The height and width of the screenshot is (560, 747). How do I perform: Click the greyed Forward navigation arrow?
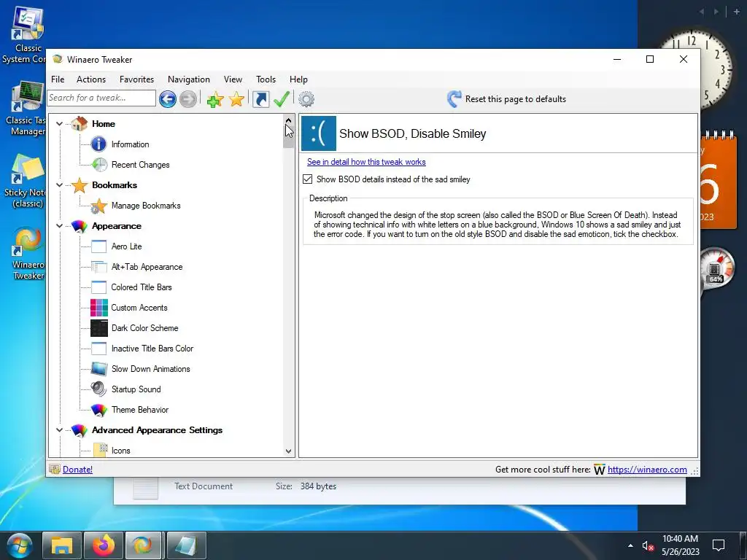coord(188,99)
